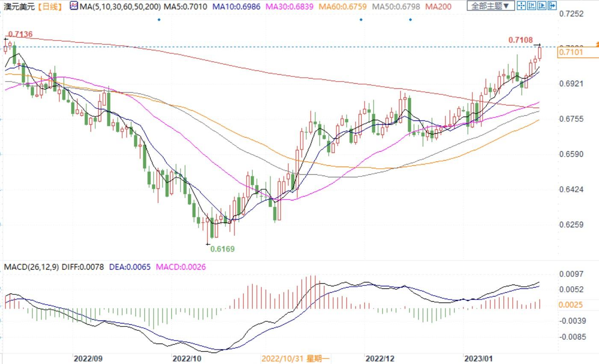This screenshot has height=364, width=599.
Task: Select the red MA200 legend label
Action: tap(438, 7)
